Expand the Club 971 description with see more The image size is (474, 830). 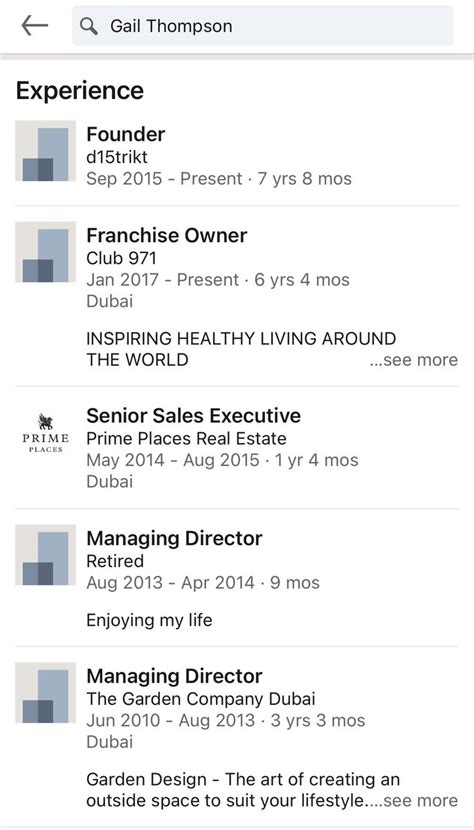[414, 360]
